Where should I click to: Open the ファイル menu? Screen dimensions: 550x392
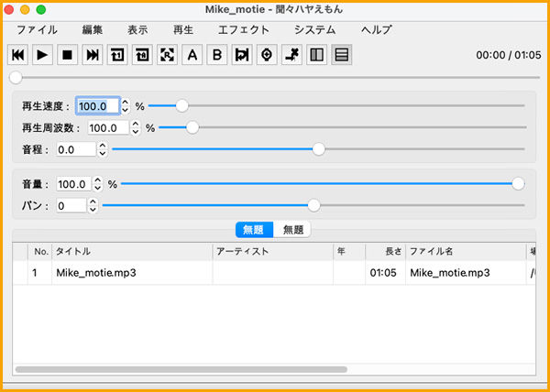point(37,30)
